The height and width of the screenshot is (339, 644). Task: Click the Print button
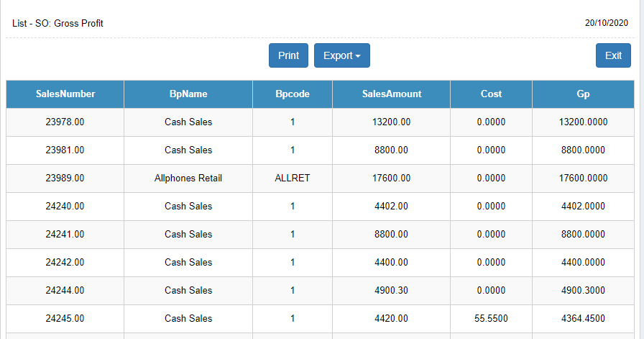coord(288,55)
